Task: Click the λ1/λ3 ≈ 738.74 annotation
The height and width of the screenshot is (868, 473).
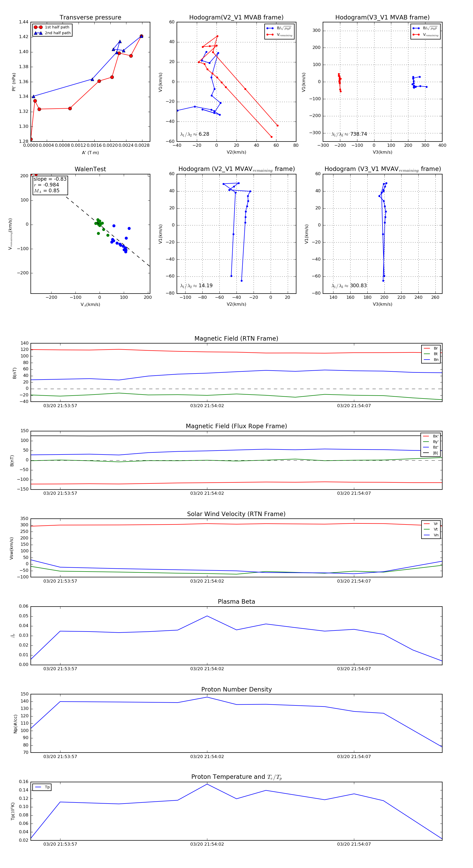Action: (349, 134)
